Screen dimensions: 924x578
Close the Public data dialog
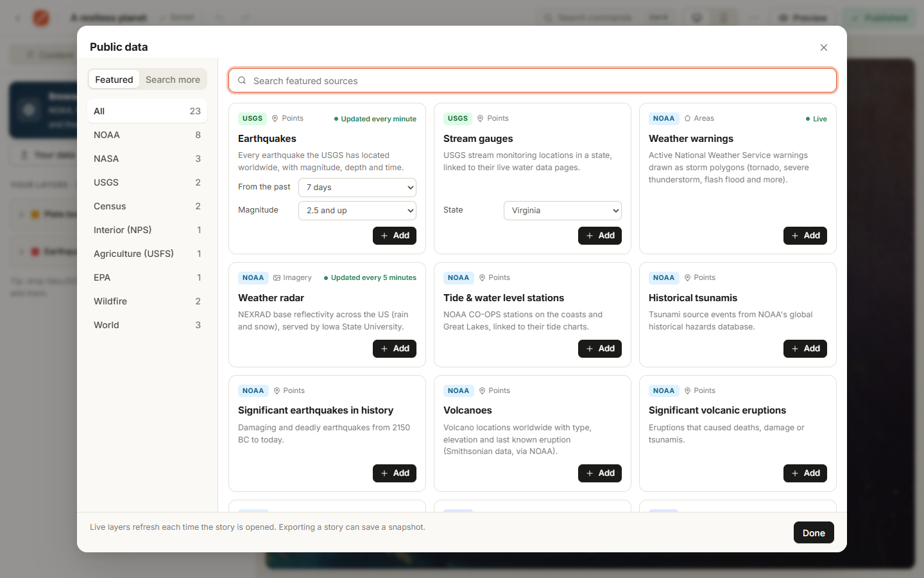coord(824,48)
